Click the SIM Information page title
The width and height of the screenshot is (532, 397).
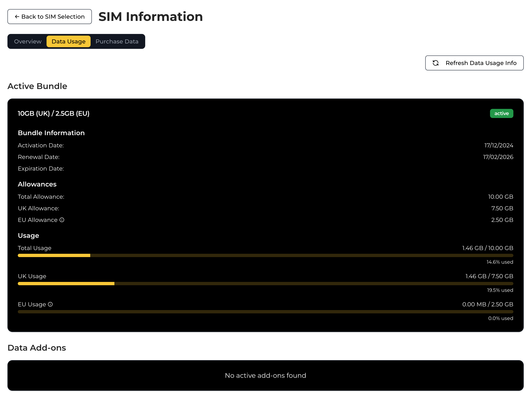150,17
